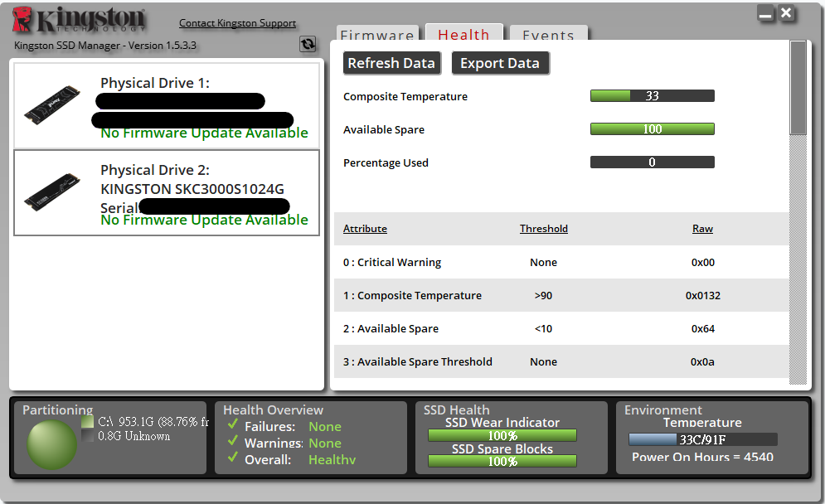The height and width of the screenshot is (504, 825).
Task: Sort by the Attribute column header
Action: [365, 229]
